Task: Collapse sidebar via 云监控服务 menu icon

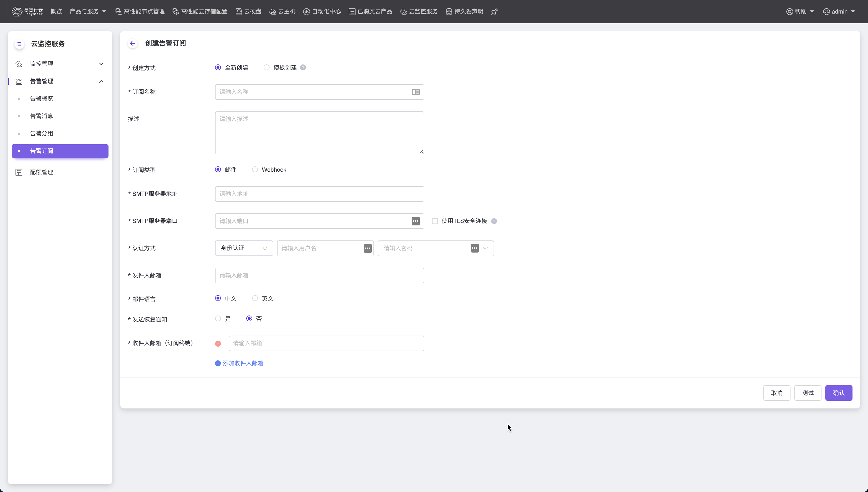Action: pos(19,44)
